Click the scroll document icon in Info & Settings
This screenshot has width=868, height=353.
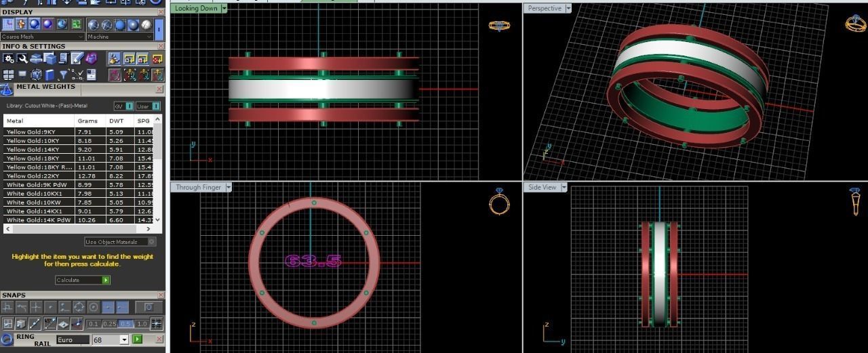[x=63, y=58]
